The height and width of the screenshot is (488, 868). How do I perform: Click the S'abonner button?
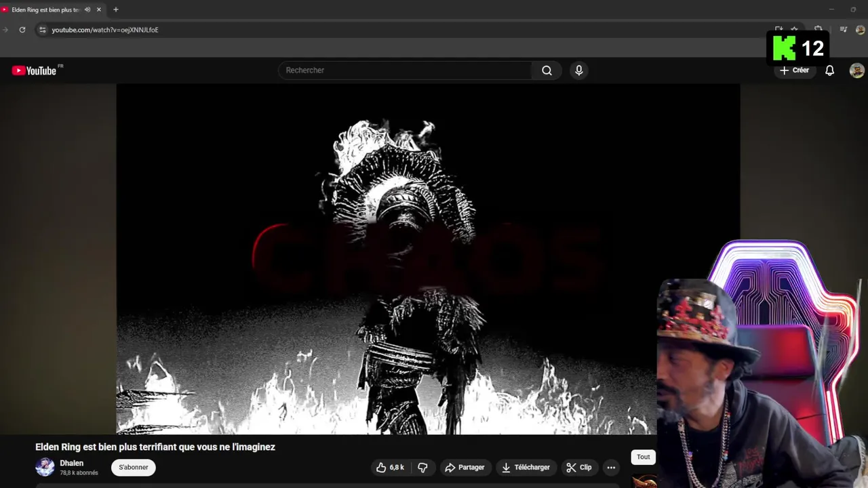(134, 467)
